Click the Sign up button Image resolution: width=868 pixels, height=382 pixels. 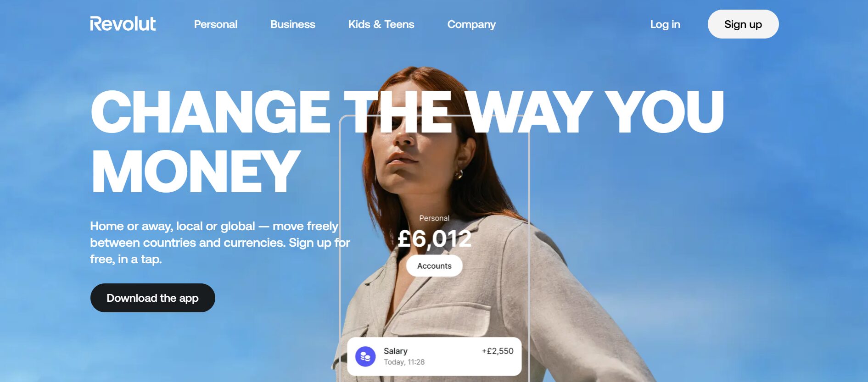coord(743,24)
